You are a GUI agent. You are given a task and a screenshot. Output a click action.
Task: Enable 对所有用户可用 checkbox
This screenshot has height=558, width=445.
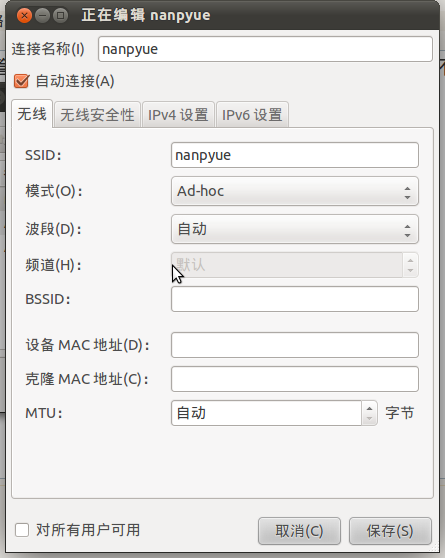(22, 530)
